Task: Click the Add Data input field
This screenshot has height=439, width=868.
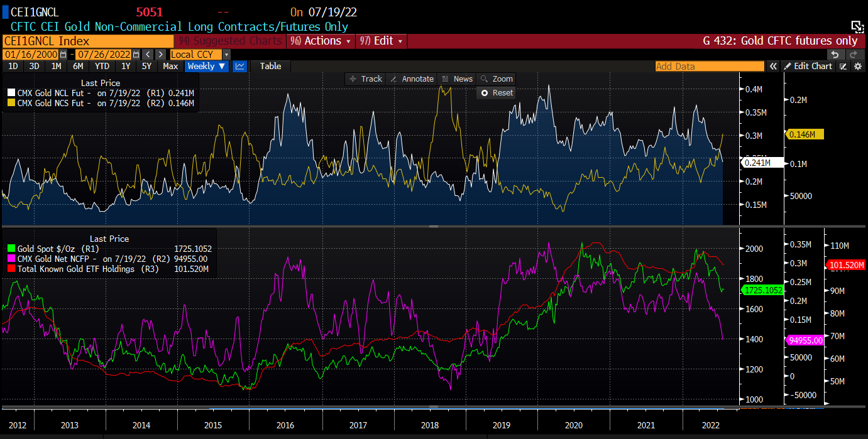Action: (709, 67)
